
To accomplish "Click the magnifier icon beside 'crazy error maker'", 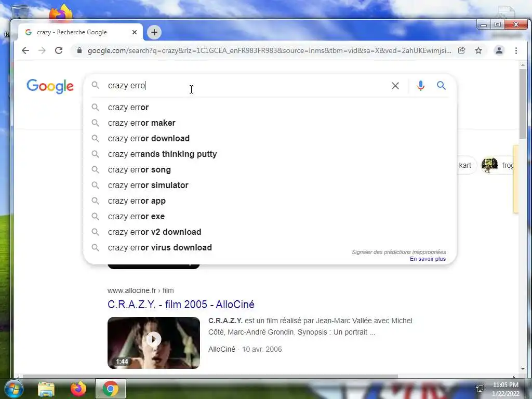I will 96,123.
